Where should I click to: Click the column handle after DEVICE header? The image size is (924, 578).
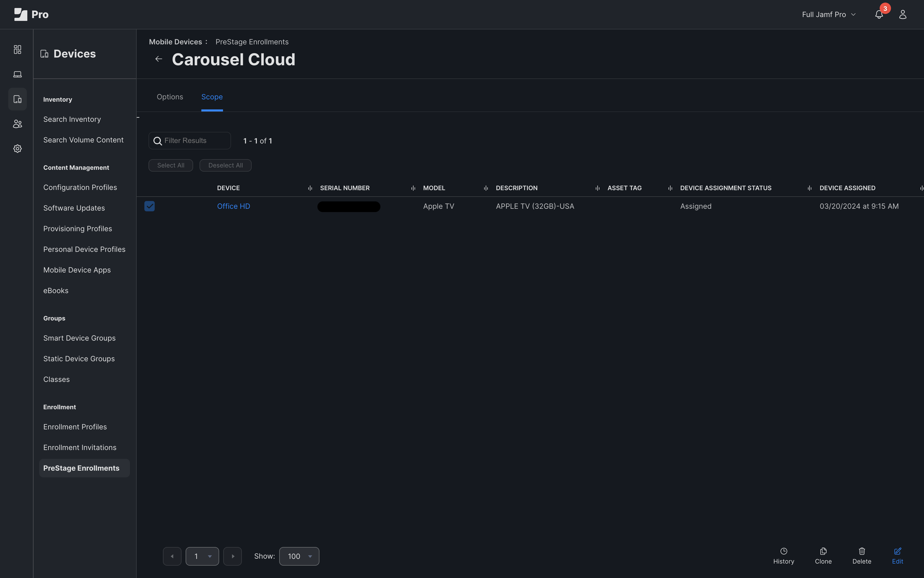tap(310, 188)
